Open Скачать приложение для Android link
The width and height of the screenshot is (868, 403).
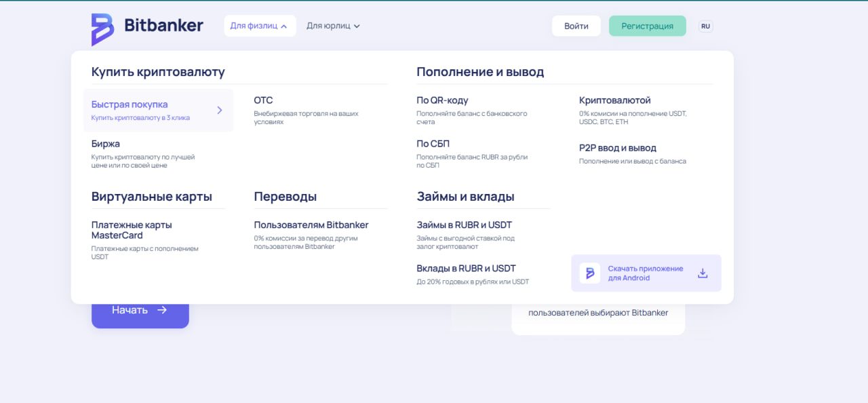pos(646,273)
